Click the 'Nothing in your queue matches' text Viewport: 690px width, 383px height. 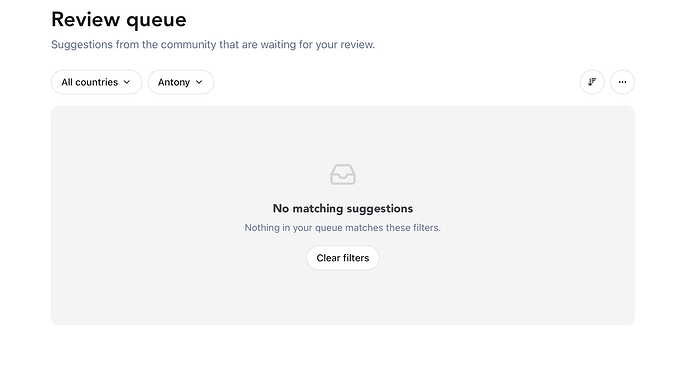(342, 228)
